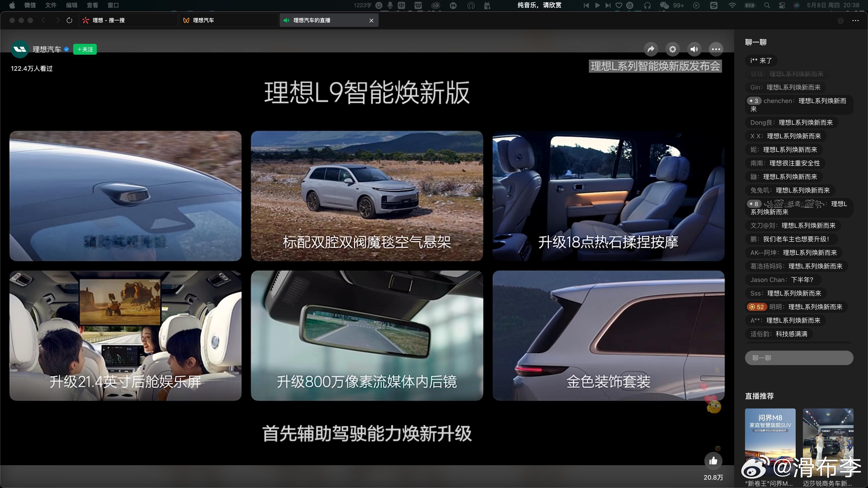Share the livestream with the arrow icon
This screenshot has width=868, height=488.
tap(651, 49)
